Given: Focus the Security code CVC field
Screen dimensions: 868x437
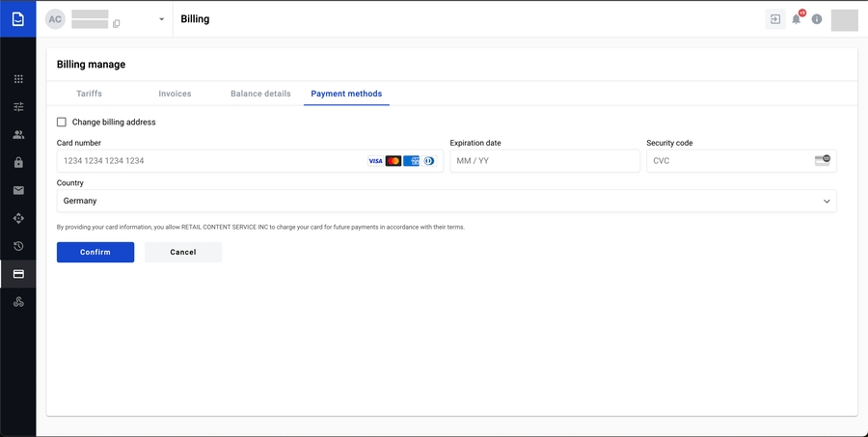Looking at the screenshot, I should pyautogui.click(x=742, y=161).
